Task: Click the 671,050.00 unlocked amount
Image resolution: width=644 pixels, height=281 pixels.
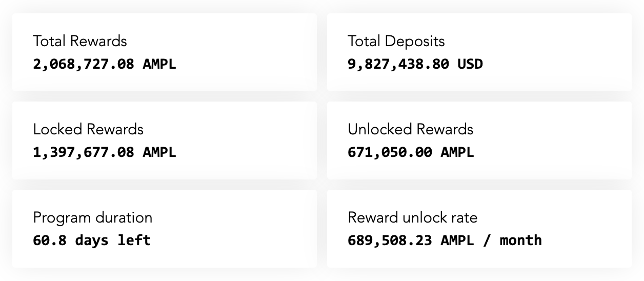Action: click(x=390, y=152)
